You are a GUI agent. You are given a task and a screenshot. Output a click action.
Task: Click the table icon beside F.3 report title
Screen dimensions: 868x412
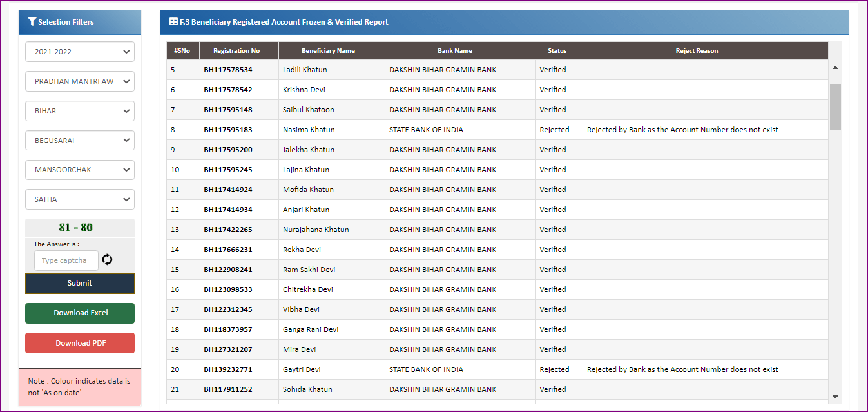click(x=173, y=22)
